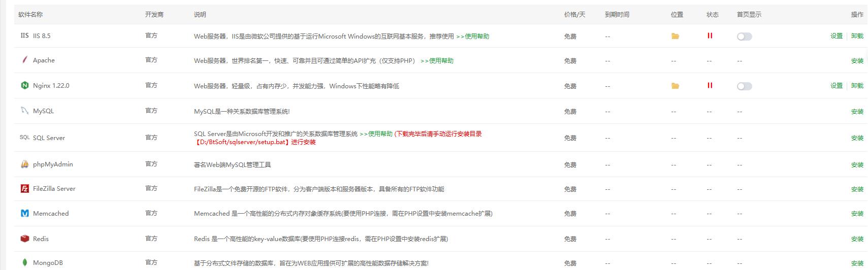Open usage help link for IIS
This screenshot has height=270, width=868.
point(472,37)
